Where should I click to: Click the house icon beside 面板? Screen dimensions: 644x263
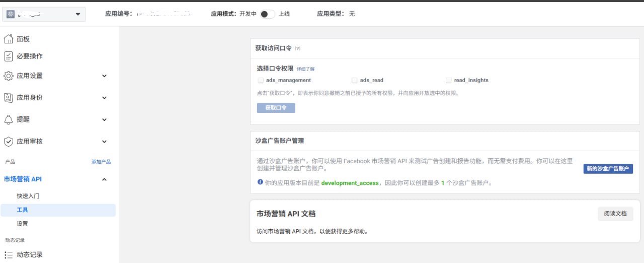pyautogui.click(x=9, y=39)
